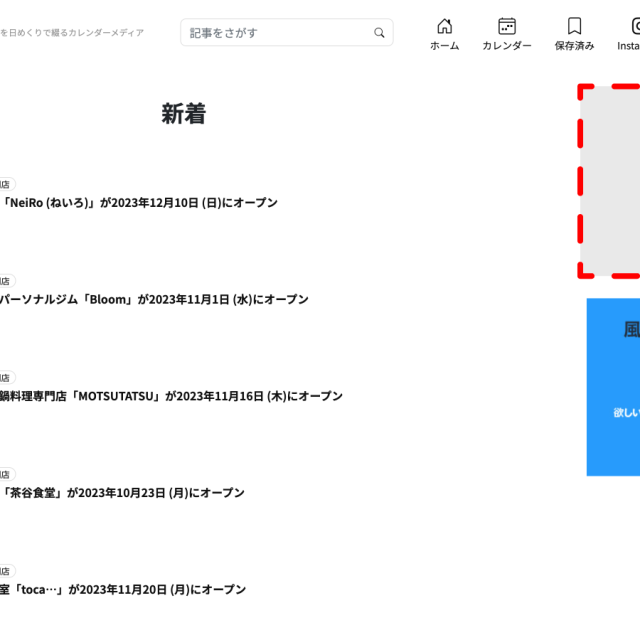
Task: Focus the 記事をさがす search field
Action: click(275, 33)
